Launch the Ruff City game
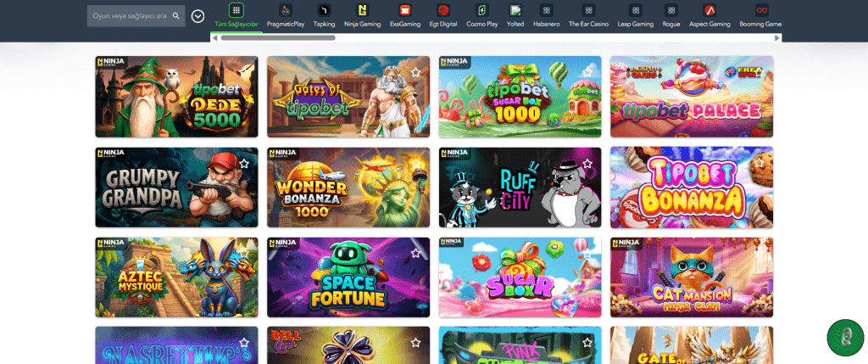 520,188
